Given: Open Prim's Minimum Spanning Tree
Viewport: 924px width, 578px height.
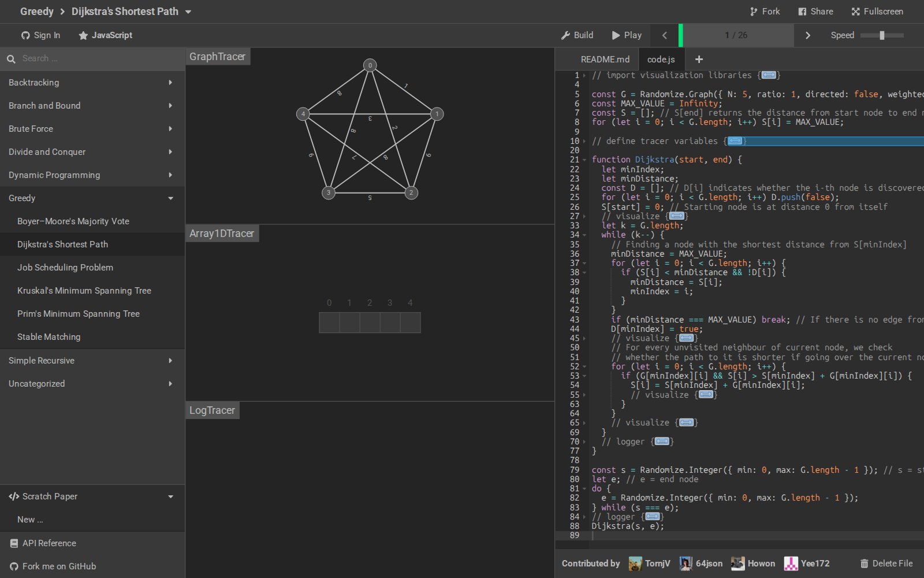Looking at the screenshot, I should coord(92,314).
